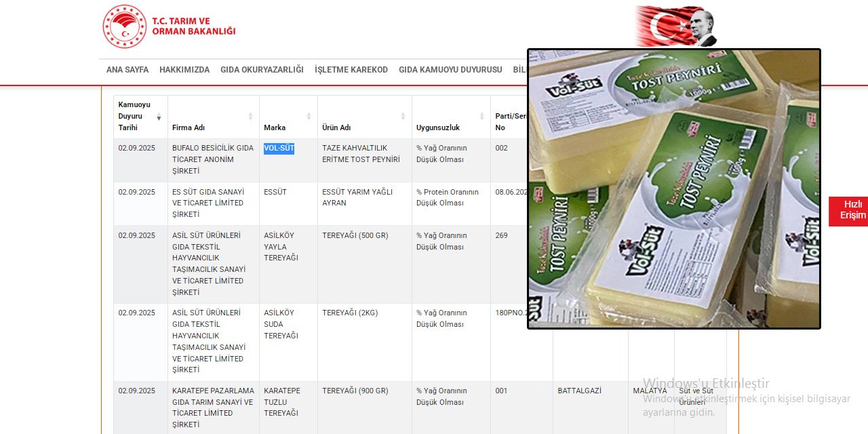
Task: Click the Atatürk and Turkish flag banner image
Action: [x=676, y=26]
